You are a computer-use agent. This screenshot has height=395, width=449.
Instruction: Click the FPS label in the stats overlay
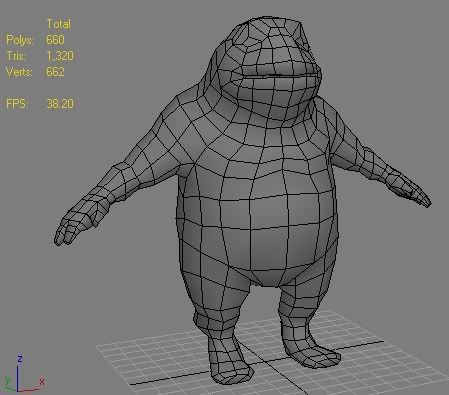[x=17, y=104]
